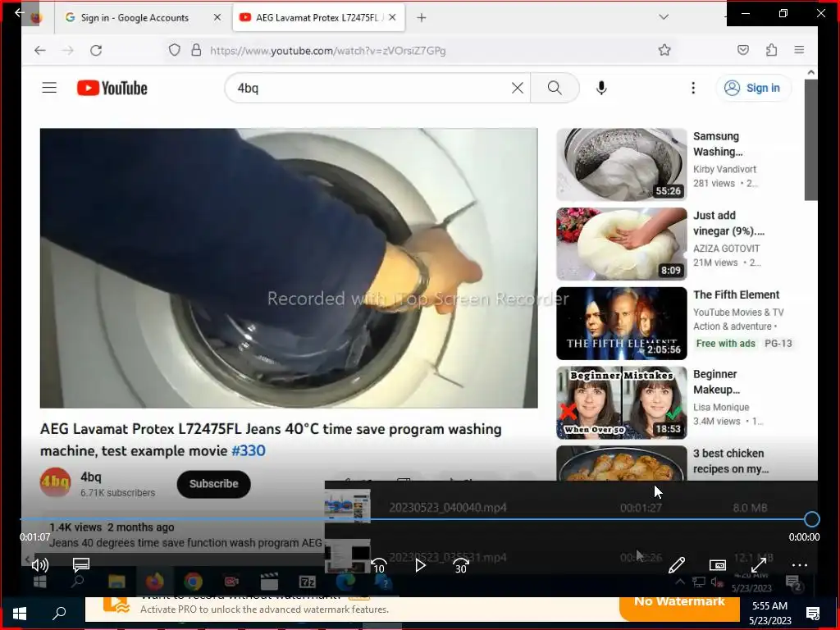The image size is (840, 630).
Task: Open the Firefox application hamburger menu
Action: point(799,50)
